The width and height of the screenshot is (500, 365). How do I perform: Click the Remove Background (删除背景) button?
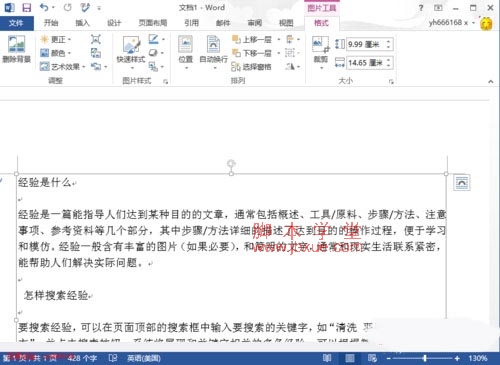tap(16, 50)
